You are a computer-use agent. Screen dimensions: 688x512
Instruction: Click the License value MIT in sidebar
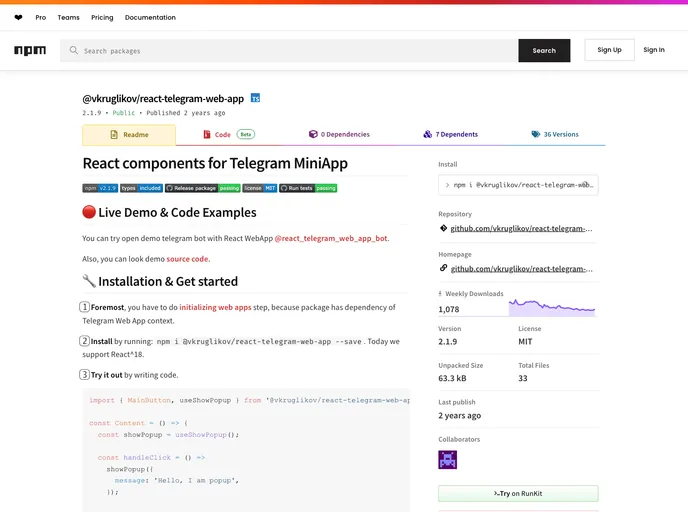[x=525, y=342]
